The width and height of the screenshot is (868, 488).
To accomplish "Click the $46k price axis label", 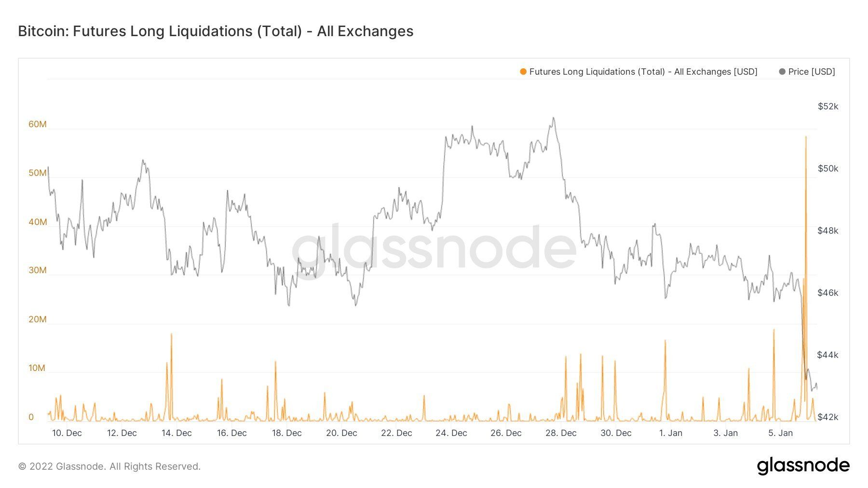I will (828, 293).
